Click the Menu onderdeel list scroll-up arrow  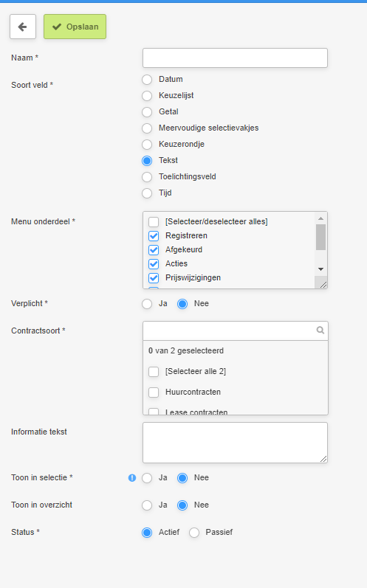point(320,218)
